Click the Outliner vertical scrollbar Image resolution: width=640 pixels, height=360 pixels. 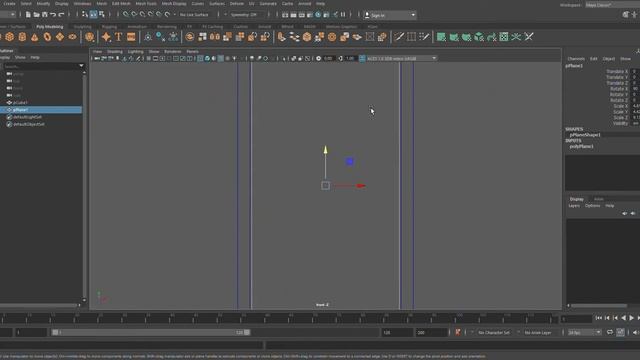click(84, 187)
